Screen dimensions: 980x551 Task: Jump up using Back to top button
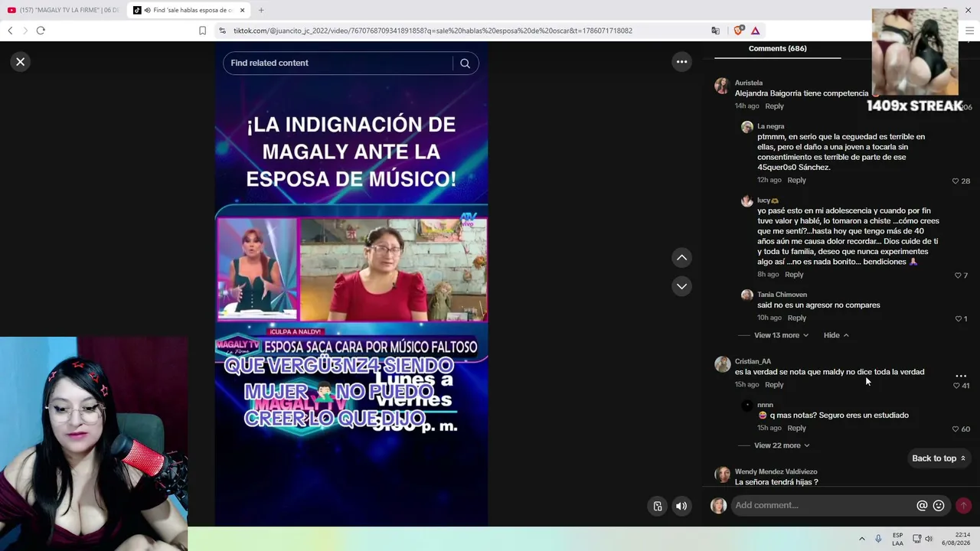pyautogui.click(x=939, y=458)
